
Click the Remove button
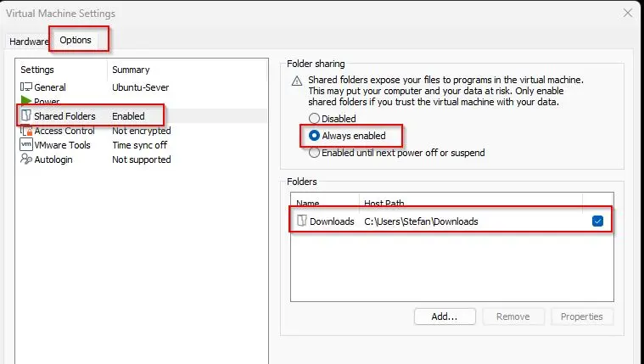pos(512,316)
